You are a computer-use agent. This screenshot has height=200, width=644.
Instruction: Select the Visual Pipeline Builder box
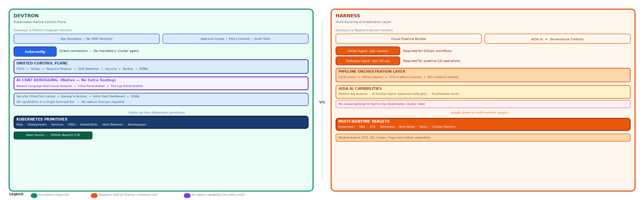(409, 39)
